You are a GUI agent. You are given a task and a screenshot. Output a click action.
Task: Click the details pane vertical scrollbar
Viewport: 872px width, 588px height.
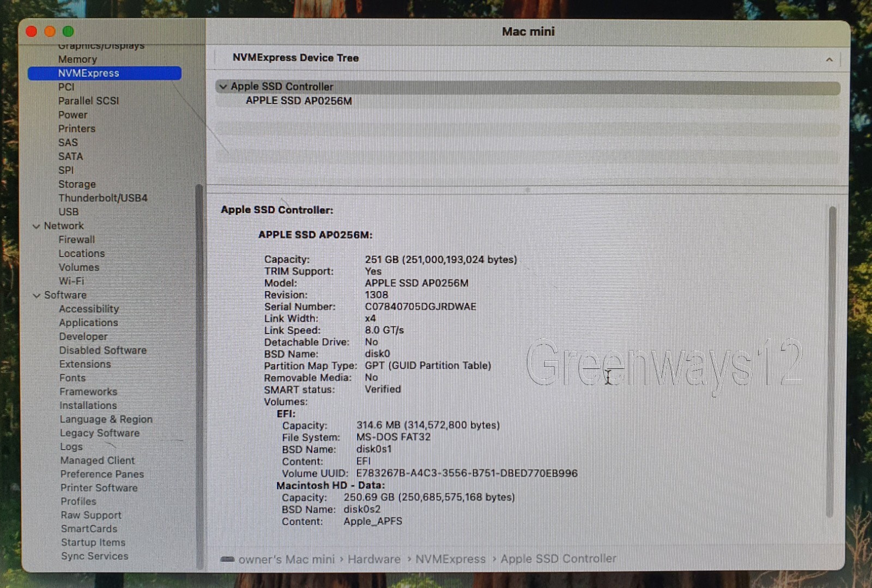[x=831, y=361]
